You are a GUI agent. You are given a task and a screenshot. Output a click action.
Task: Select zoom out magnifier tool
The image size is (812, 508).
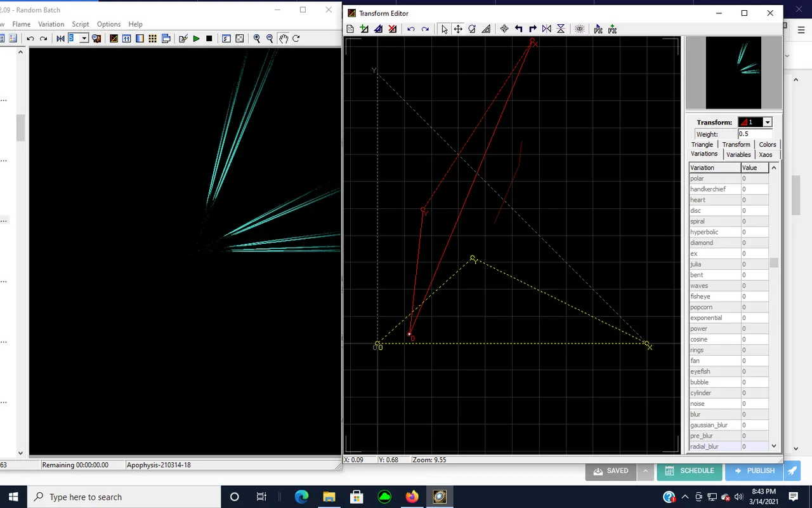pyautogui.click(x=270, y=39)
